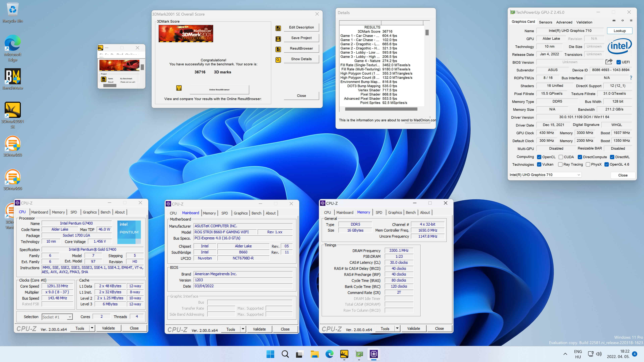Click the ENG HU language indicator
Screen dimensions: 644x362
[578, 354]
